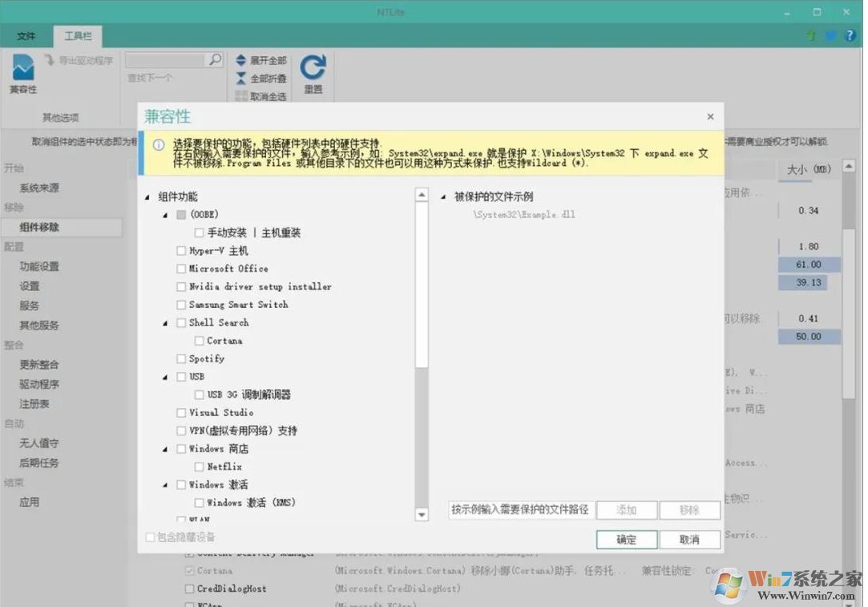Click the feature tree scrollbar thumb
The height and width of the screenshot is (607, 868).
(x=422, y=285)
